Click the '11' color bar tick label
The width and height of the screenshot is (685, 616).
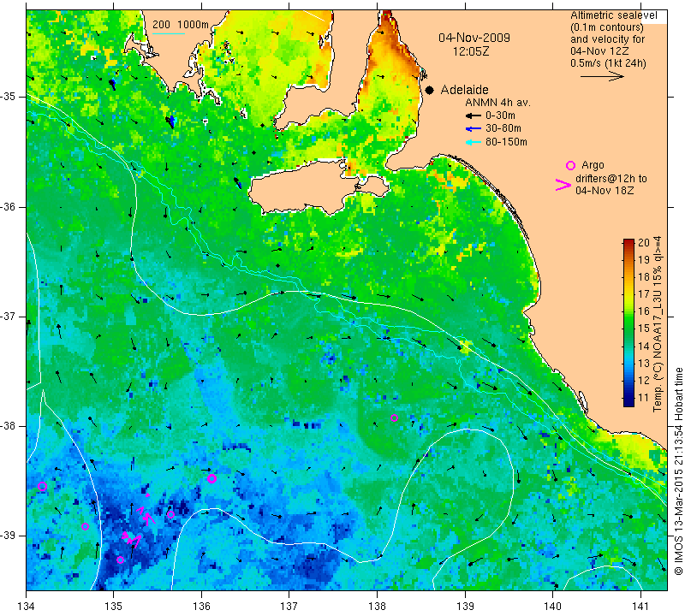tap(645, 398)
